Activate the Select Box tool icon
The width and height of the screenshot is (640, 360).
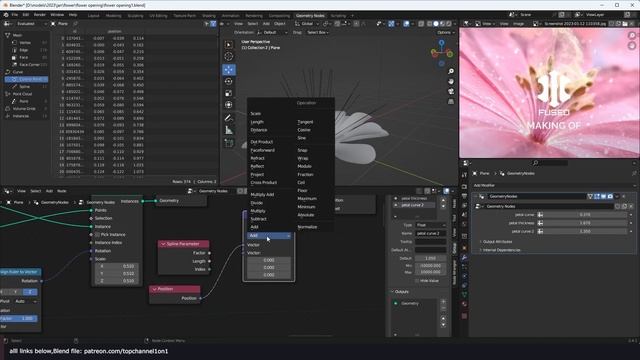(x=229, y=44)
